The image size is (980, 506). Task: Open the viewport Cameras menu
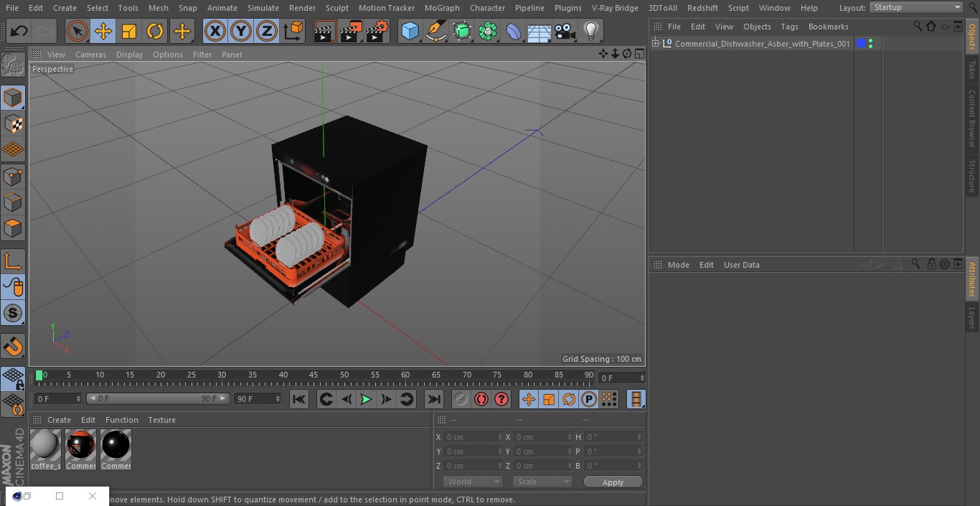coord(90,55)
